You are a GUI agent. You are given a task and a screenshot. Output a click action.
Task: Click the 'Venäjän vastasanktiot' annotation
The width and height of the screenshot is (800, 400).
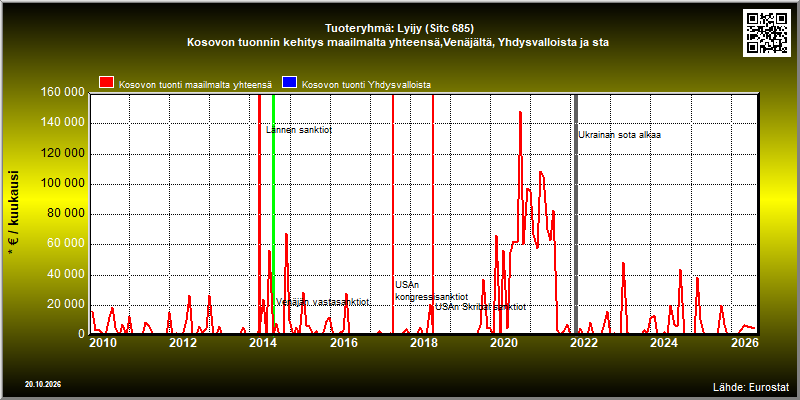coord(322,302)
